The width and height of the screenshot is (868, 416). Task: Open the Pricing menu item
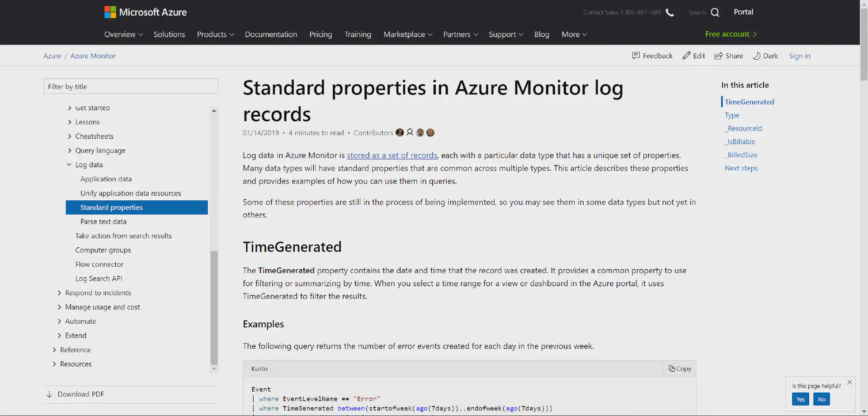(x=321, y=34)
